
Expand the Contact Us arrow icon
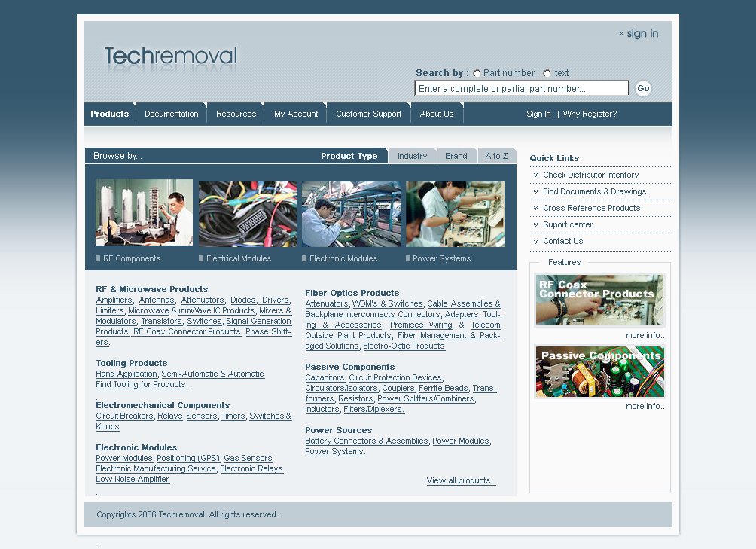pyautogui.click(x=535, y=242)
